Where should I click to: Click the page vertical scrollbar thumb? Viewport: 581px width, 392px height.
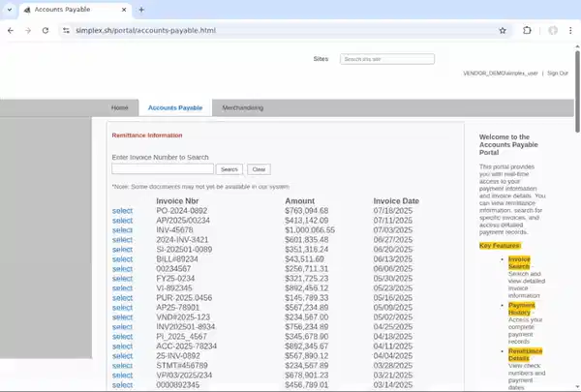tap(577, 91)
